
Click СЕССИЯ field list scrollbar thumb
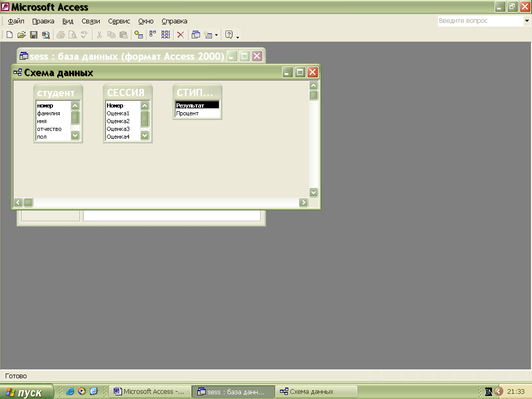pos(144,119)
